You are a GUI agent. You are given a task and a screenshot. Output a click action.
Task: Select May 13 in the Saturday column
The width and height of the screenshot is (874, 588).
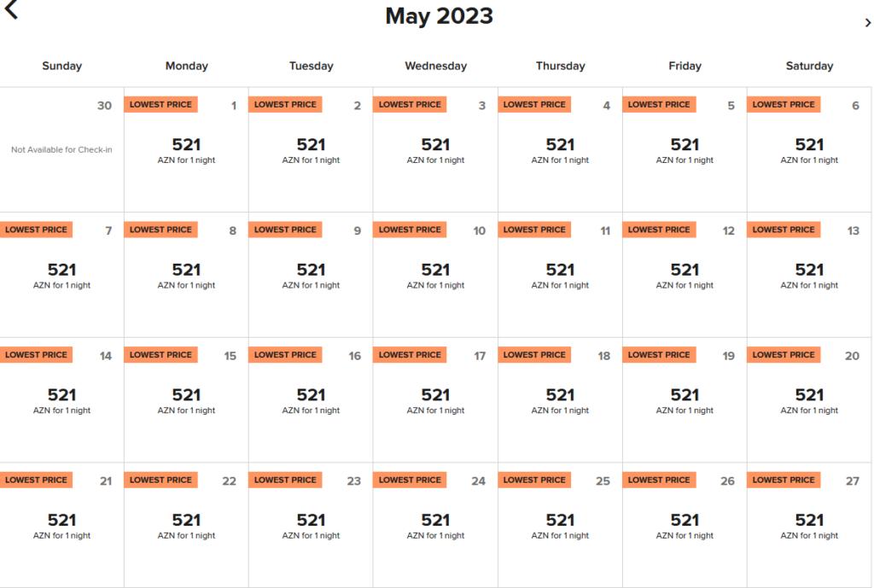click(x=809, y=271)
